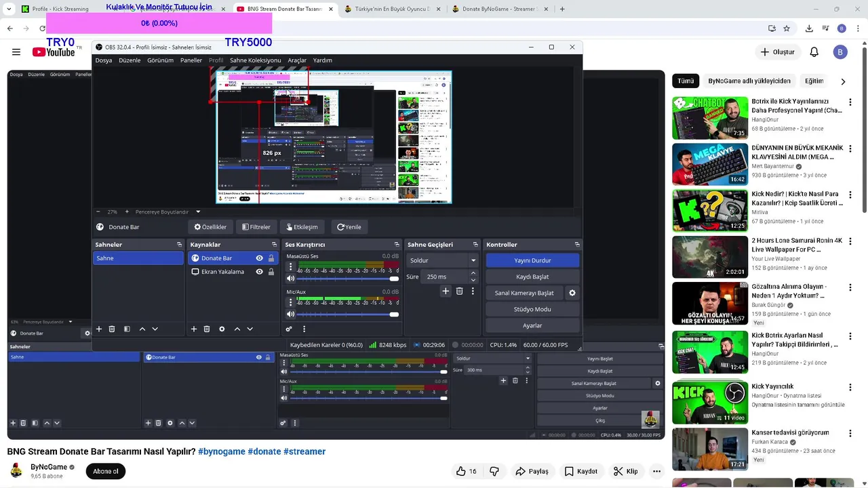Select the Sahne scene row
Screen dimensions: 868x488
tap(138, 258)
